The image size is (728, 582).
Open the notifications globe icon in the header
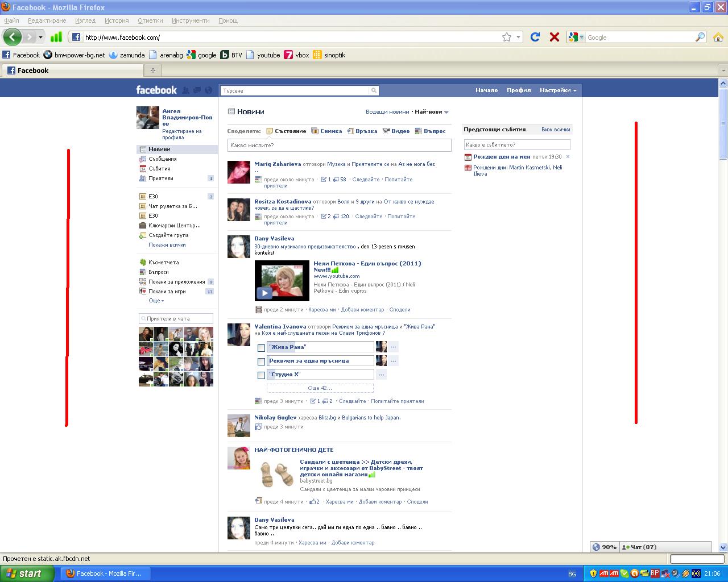click(x=208, y=90)
